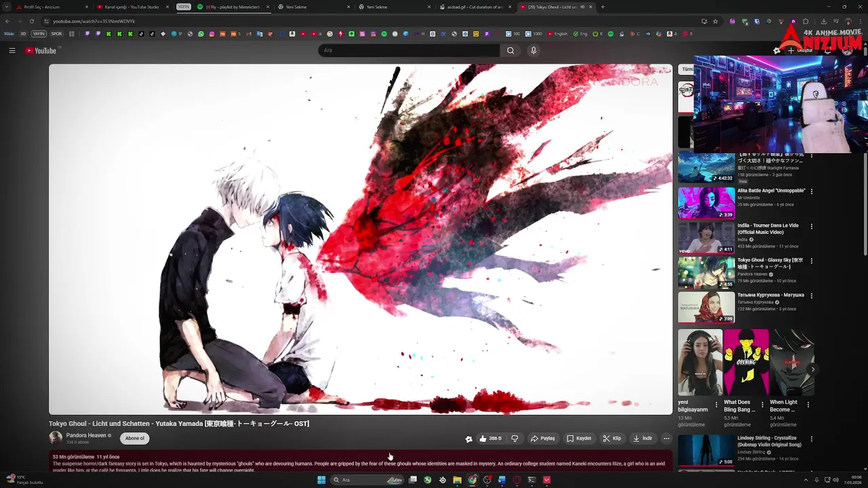868x488 pixels.
Task: Switch to first 'Yeni Sekme' tab
Action: (x=313, y=7)
